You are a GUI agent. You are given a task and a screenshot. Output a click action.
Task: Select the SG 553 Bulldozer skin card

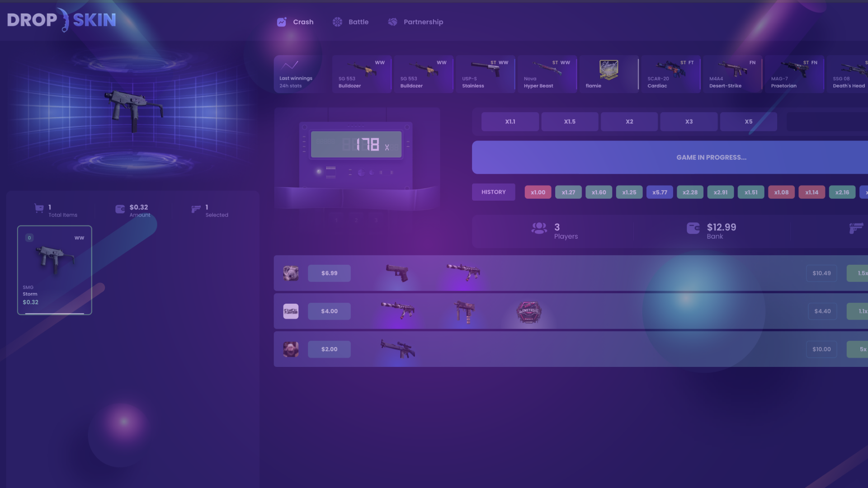click(x=361, y=74)
